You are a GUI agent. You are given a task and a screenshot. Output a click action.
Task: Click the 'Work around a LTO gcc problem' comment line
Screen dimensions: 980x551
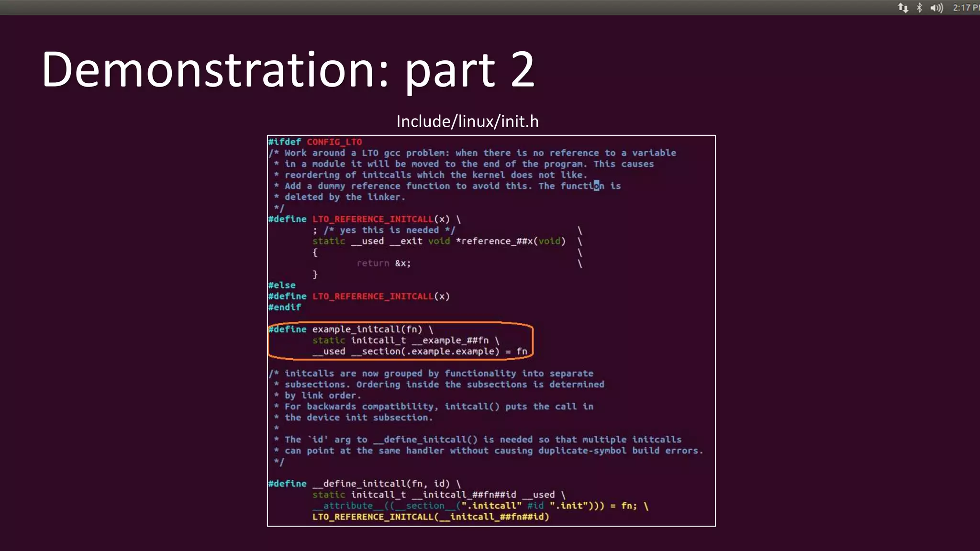pos(472,153)
